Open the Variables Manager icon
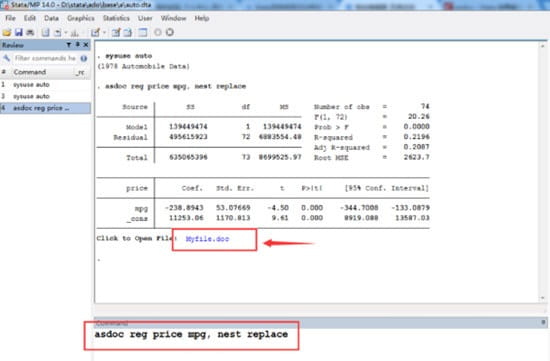The image size is (550, 361). [143, 33]
